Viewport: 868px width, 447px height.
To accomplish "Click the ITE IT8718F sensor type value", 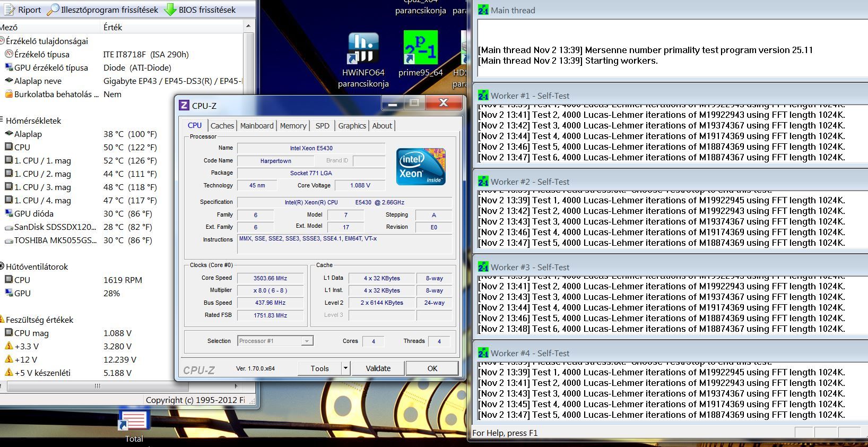I will click(146, 54).
